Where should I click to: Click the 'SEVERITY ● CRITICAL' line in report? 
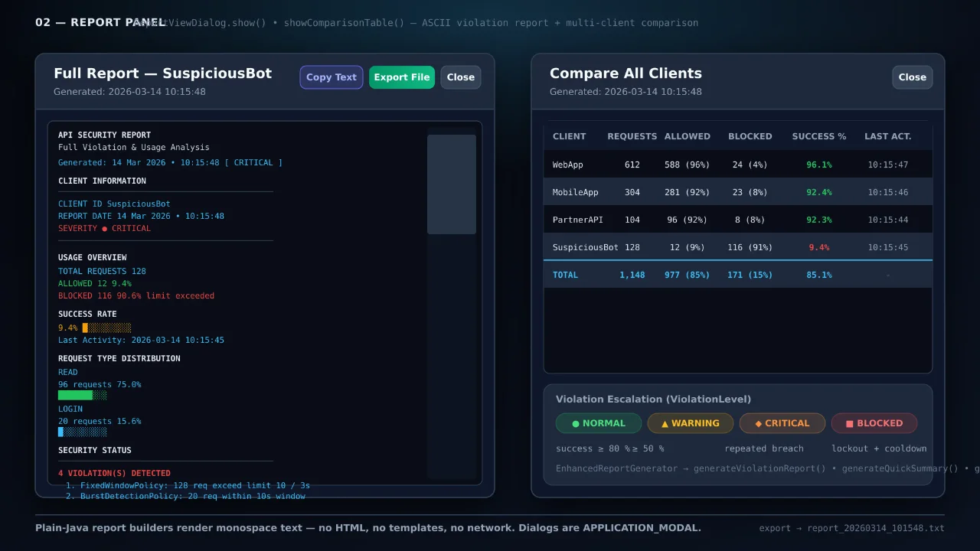[104, 228]
